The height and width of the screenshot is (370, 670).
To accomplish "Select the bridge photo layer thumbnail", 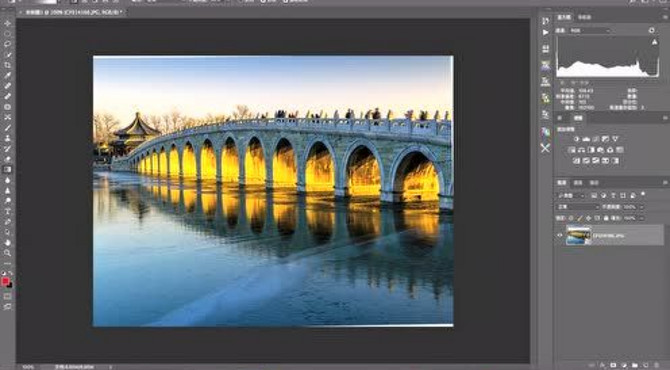I will [x=578, y=235].
